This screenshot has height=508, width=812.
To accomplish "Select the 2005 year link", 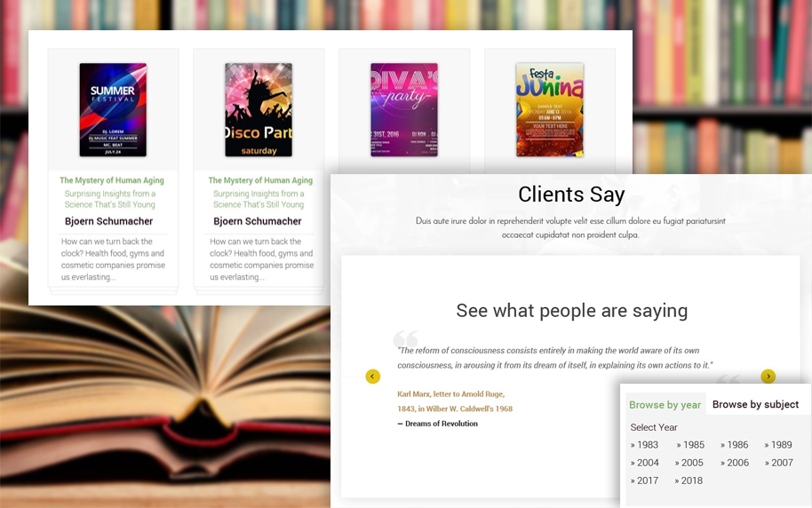I will click(x=689, y=463).
